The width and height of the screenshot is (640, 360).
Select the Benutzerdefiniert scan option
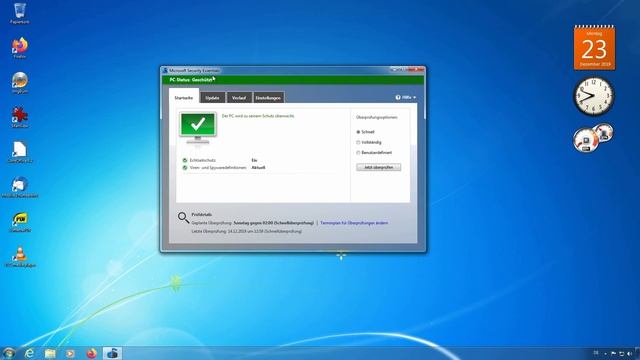click(358, 153)
